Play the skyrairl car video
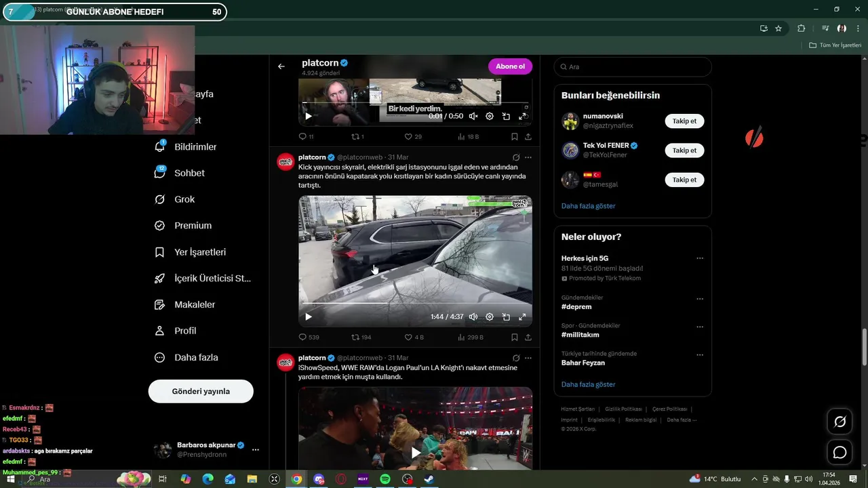This screenshot has width=868, height=488. pyautogui.click(x=309, y=317)
